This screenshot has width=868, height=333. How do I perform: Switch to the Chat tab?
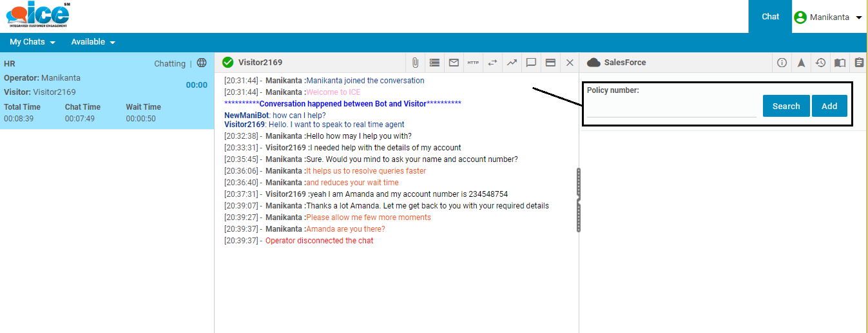pyautogui.click(x=770, y=17)
